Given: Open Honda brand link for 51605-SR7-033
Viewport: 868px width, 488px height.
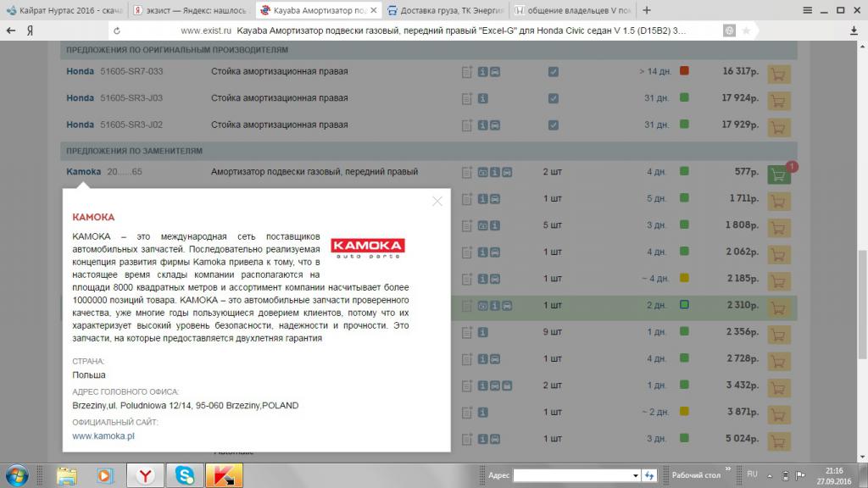Looking at the screenshot, I should [80, 71].
